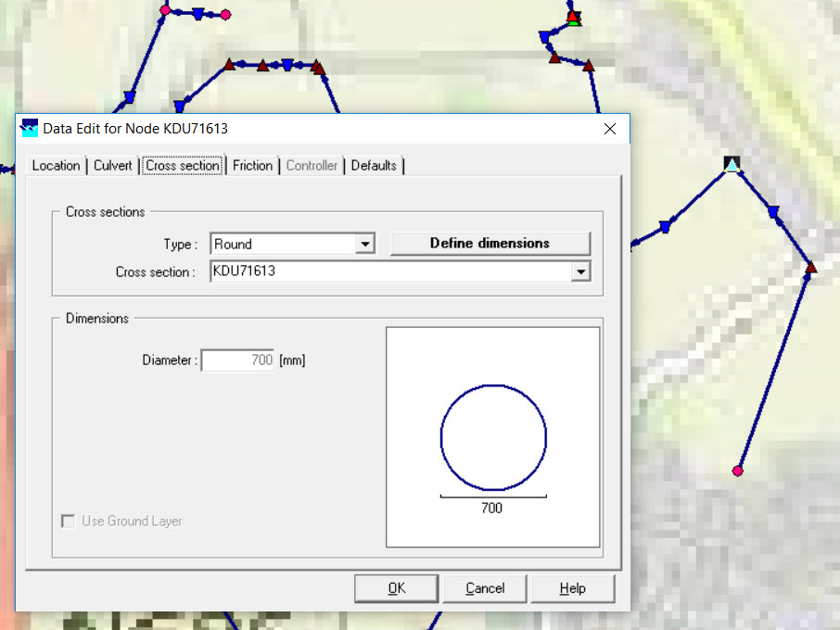Open Help for this dialog

(572, 588)
